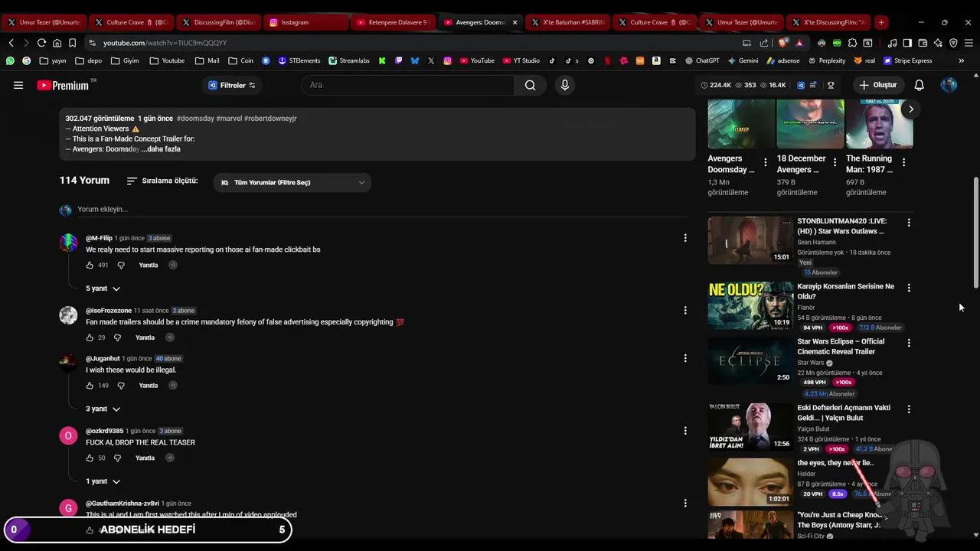Show the next Shorts with the shelf arrow
The height and width of the screenshot is (551, 980).
point(911,109)
